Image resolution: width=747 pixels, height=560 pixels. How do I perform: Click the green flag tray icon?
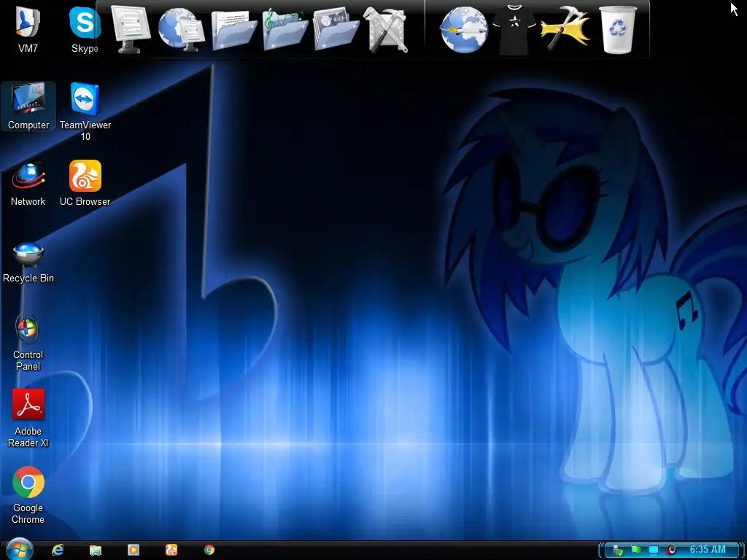[x=636, y=550]
